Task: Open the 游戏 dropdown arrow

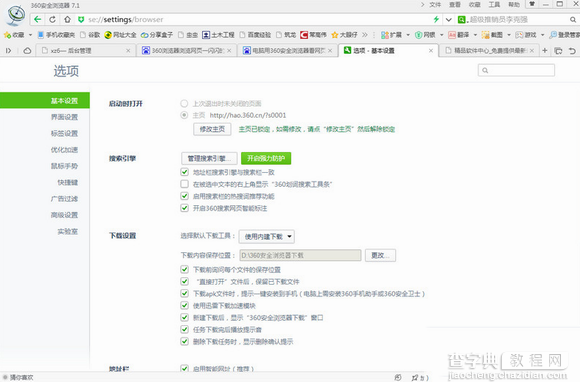Action: 543,35
